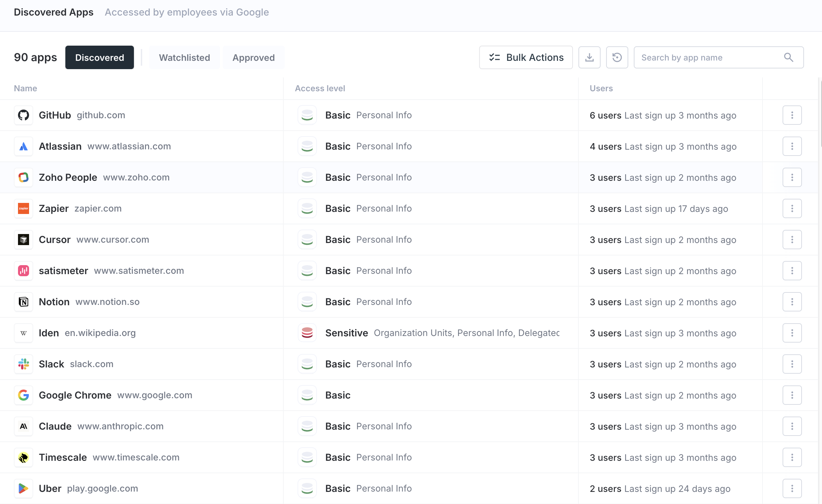Click the Access level column header
The image size is (822, 504).
click(320, 88)
